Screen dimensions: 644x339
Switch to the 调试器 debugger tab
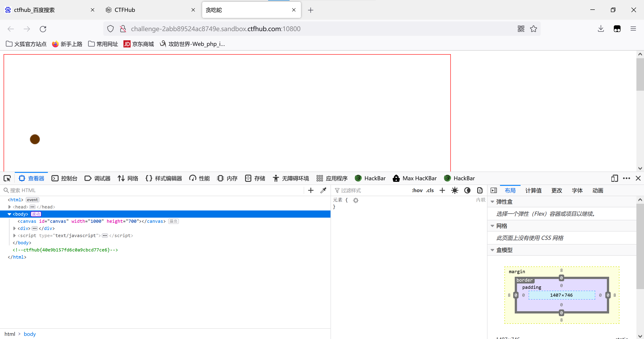pos(97,178)
